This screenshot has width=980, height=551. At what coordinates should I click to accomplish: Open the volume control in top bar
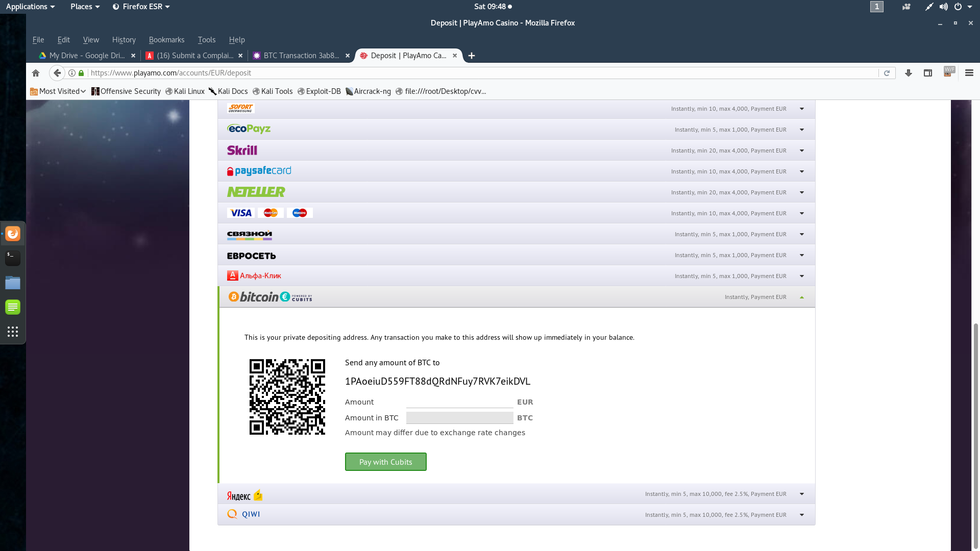944,7
